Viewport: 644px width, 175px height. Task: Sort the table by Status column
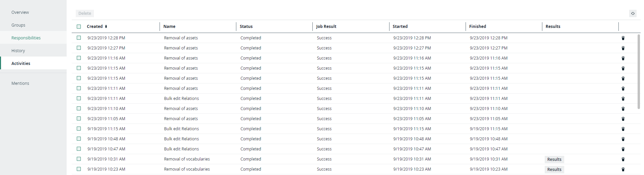pos(246,27)
